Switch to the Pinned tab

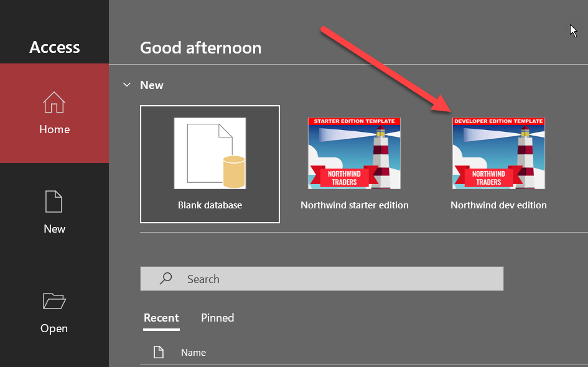coord(218,318)
